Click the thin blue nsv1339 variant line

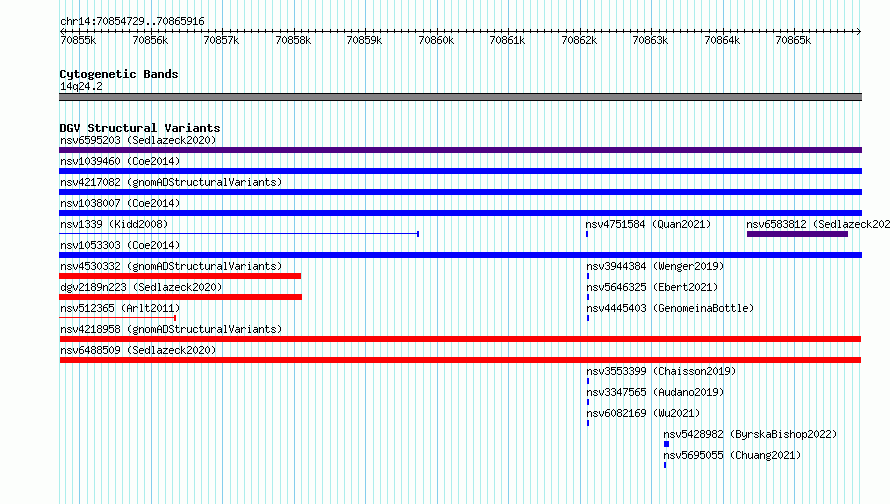[239, 233]
